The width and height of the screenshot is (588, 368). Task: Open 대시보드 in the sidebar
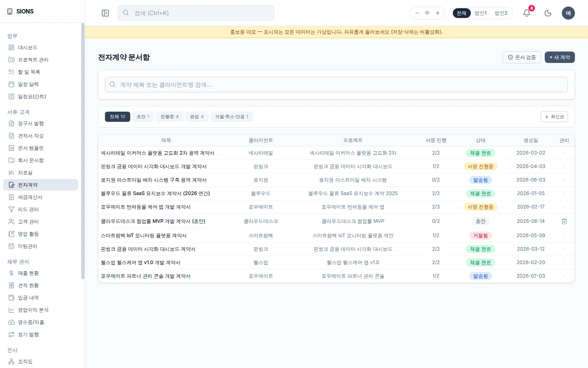pyautogui.click(x=40, y=47)
